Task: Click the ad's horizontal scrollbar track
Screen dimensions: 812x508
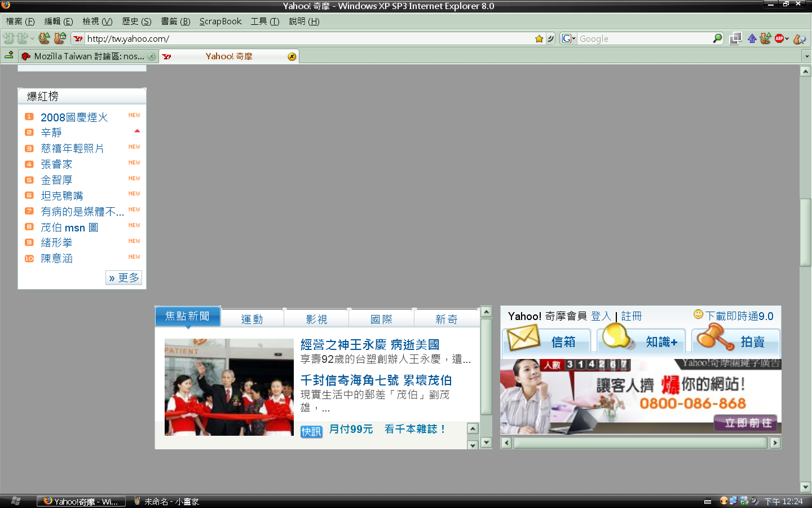Action: [640, 443]
